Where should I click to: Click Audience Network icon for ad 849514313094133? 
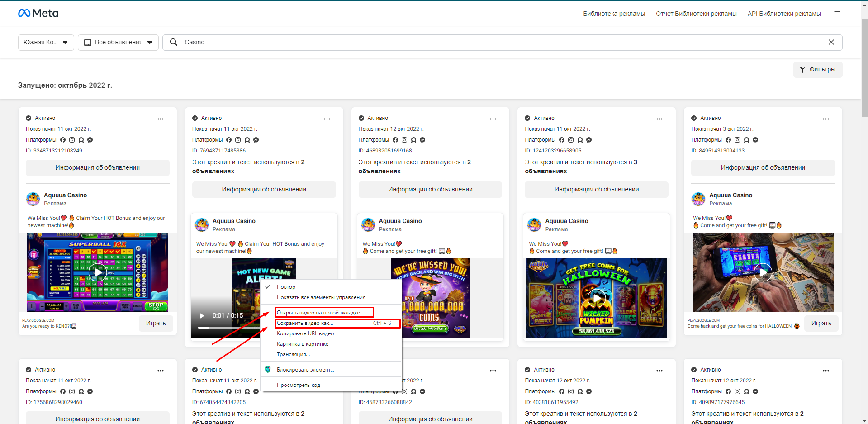click(x=746, y=140)
